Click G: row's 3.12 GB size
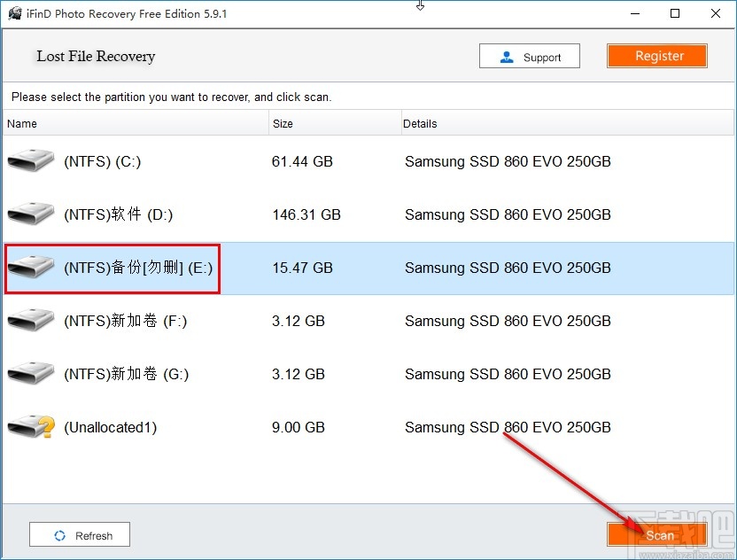Screen dimensions: 737x560 point(299,374)
